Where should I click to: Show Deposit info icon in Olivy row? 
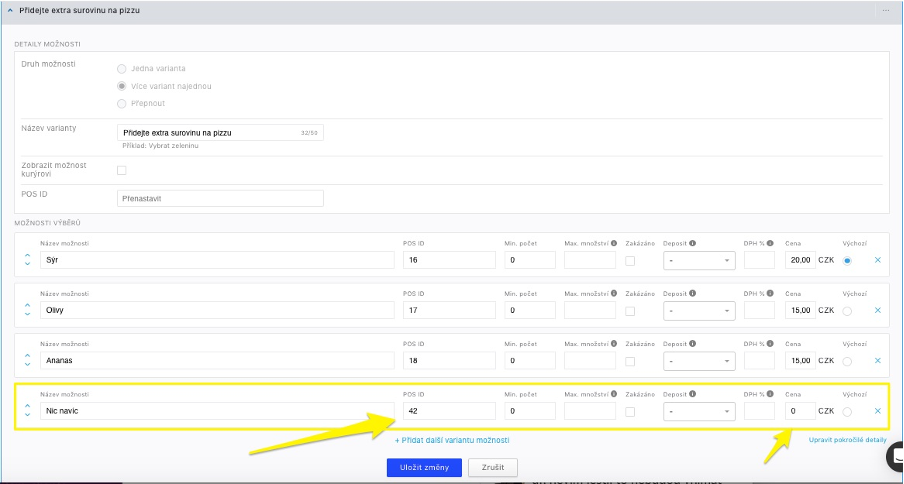click(x=692, y=293)
